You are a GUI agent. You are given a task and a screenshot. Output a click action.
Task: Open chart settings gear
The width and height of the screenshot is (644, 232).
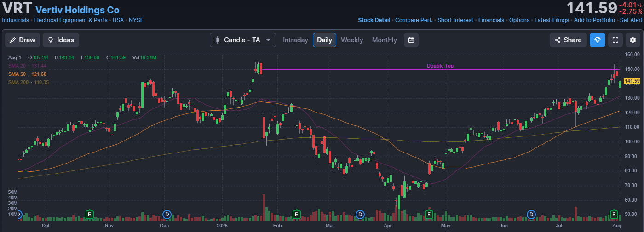pos(633,40)
